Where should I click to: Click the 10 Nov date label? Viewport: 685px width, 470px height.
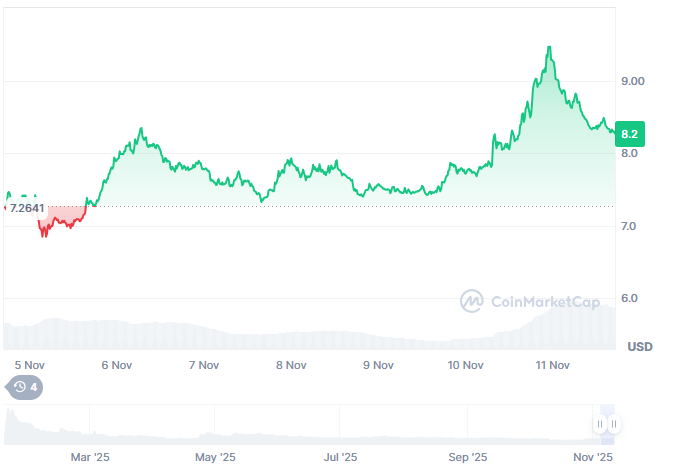coord(466,365)
